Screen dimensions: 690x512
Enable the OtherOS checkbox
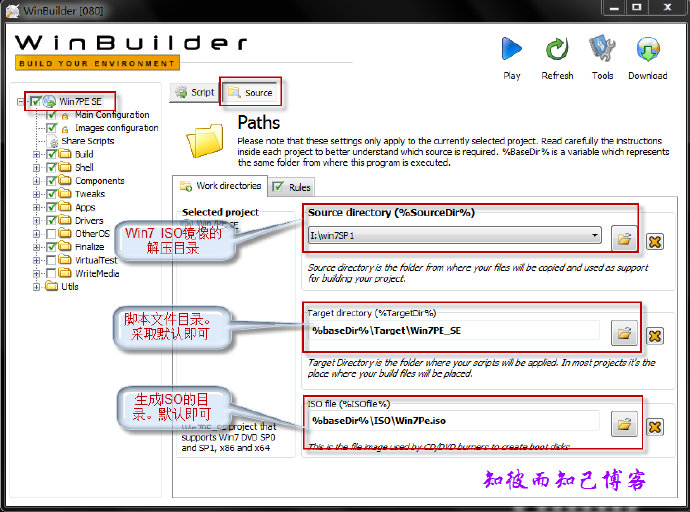[x=51, y=233]
